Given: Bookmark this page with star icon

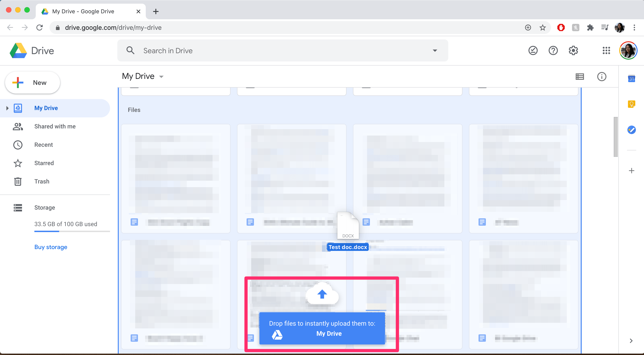Looking at the screenshot, I should (542, 28).
